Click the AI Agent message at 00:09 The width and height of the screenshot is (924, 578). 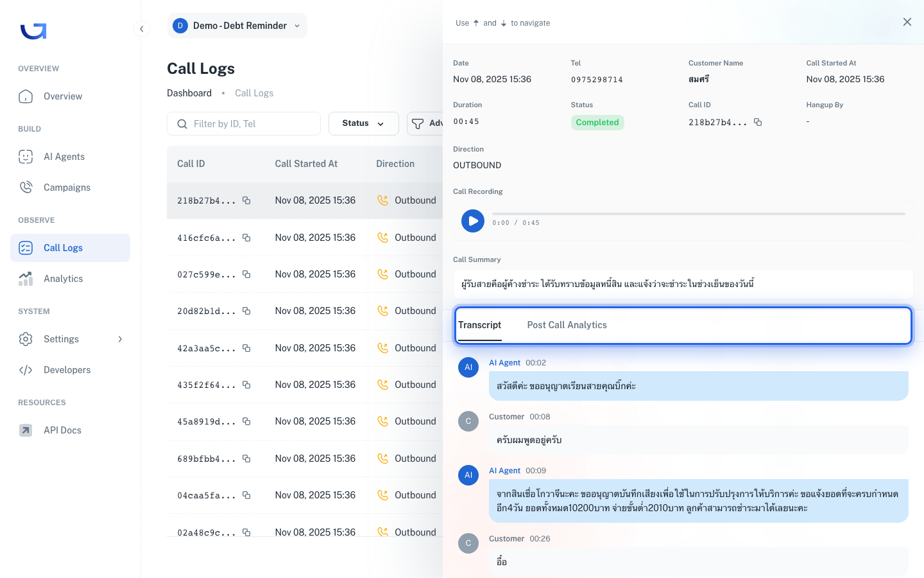click(699, 501)
